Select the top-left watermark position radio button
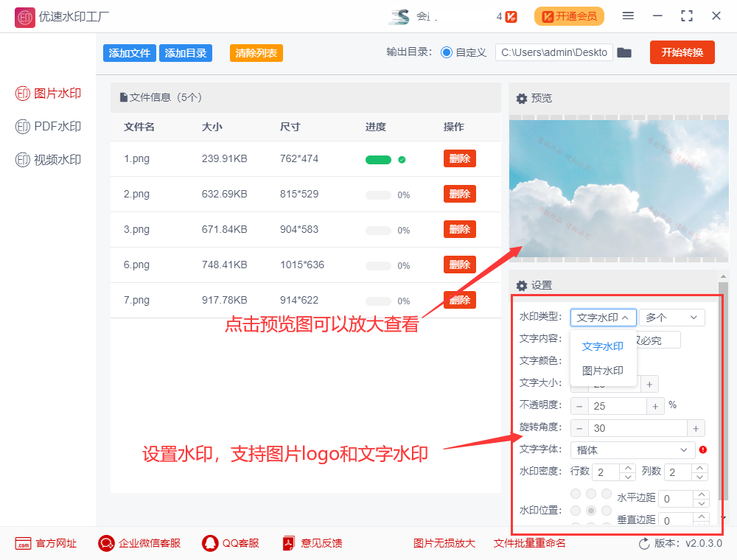The image size is (737, 560). [x=576, y=494]
